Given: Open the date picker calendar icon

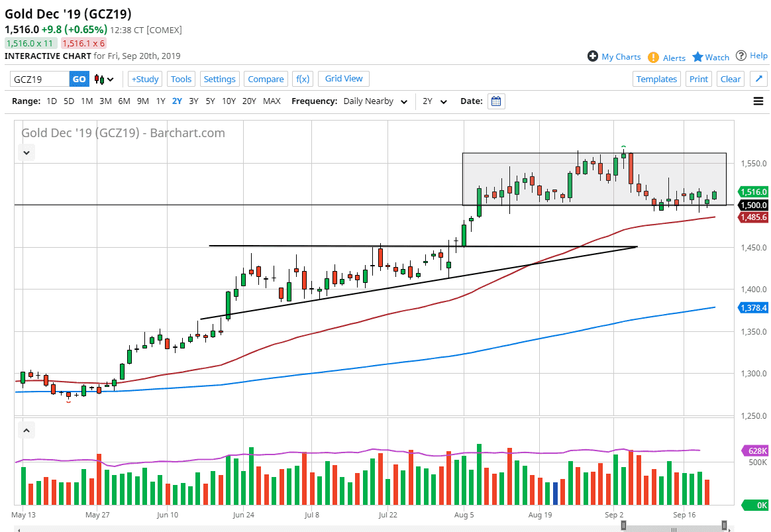Looking at the screenshot, I should coord(496,101).
